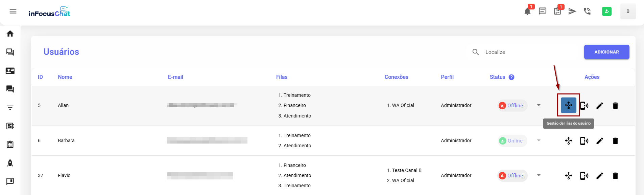Go to home from sidebar
644x195 pixels.
(10, 34)
